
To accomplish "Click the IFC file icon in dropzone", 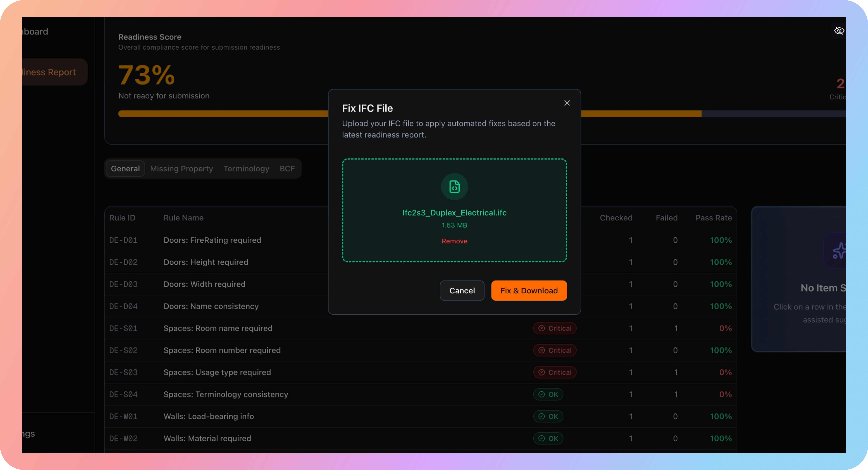I will (454, 186).
